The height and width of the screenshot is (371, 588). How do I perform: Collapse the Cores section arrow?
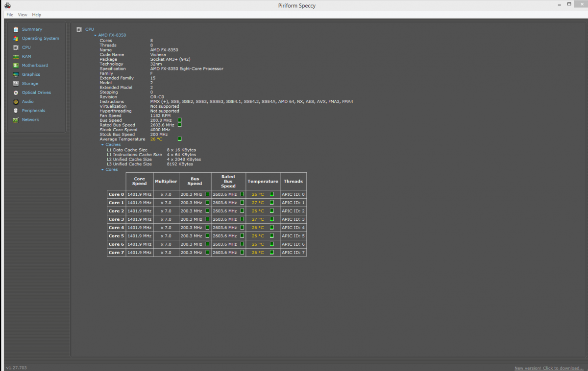(102, 170)
